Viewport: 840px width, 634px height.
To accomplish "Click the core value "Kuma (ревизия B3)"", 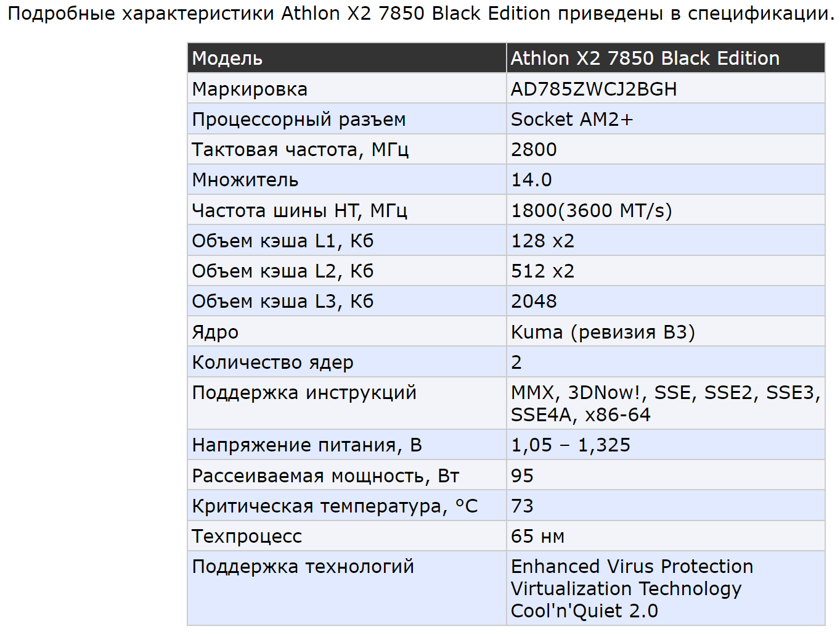I will pyautogui.click(x=603, y=332).
